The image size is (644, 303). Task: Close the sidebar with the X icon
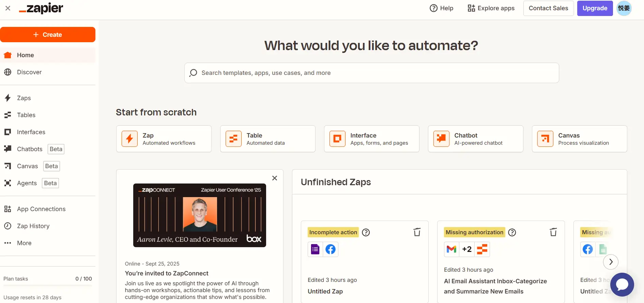point(8,8)
